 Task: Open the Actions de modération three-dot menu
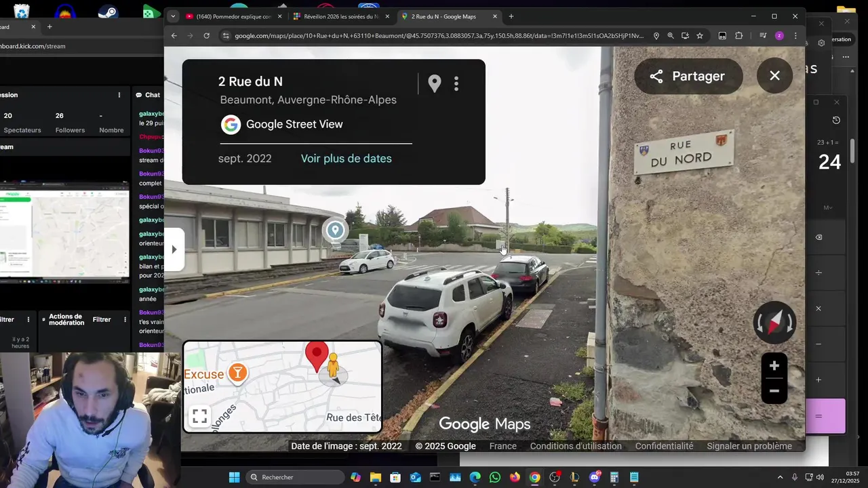coord(125,319)
